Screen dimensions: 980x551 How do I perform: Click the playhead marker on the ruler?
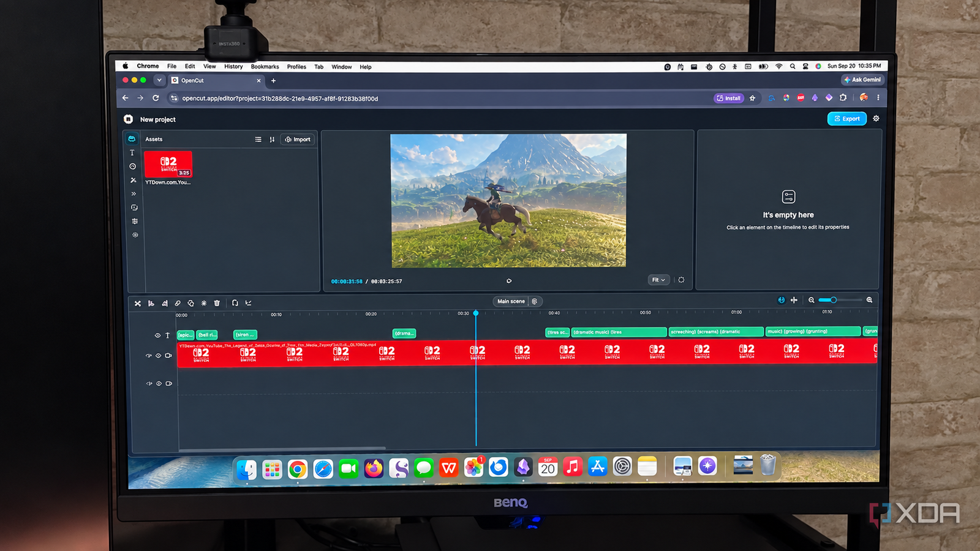(476, 313)
